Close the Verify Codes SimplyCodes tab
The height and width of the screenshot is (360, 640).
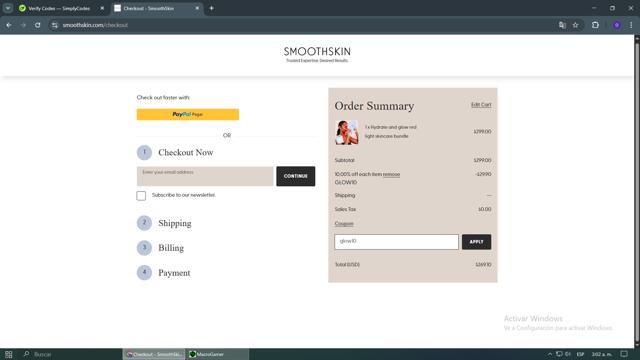coord(102,8)
